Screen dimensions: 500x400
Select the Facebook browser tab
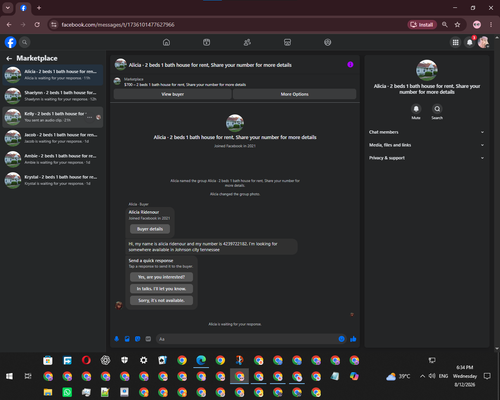[x=23, y=8]
